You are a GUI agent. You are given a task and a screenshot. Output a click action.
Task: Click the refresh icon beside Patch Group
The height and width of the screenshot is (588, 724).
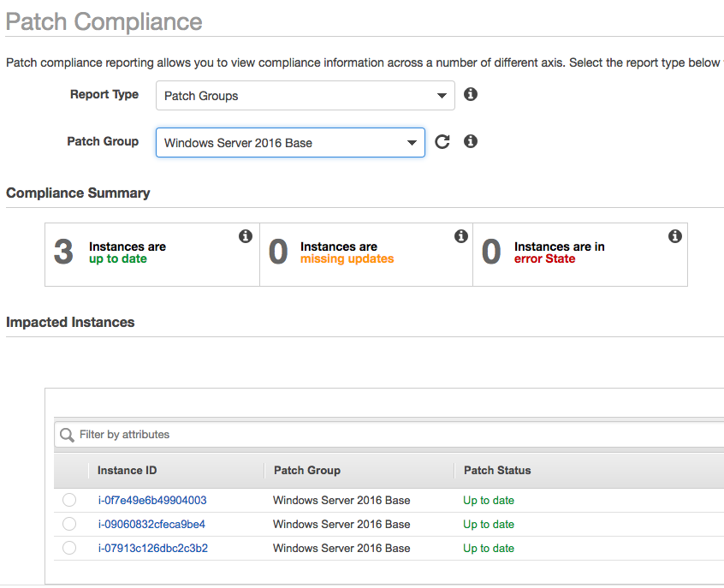442,142
